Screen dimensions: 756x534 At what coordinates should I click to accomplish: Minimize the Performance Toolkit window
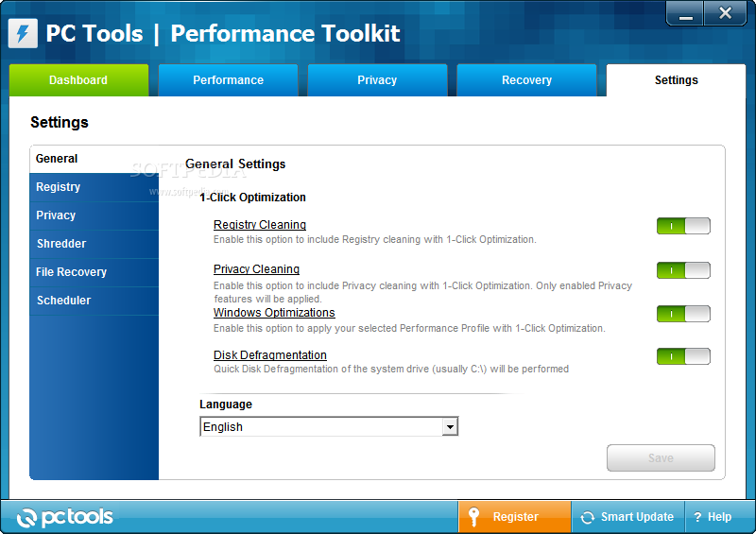pyautogui.click(x=686, y=14)
